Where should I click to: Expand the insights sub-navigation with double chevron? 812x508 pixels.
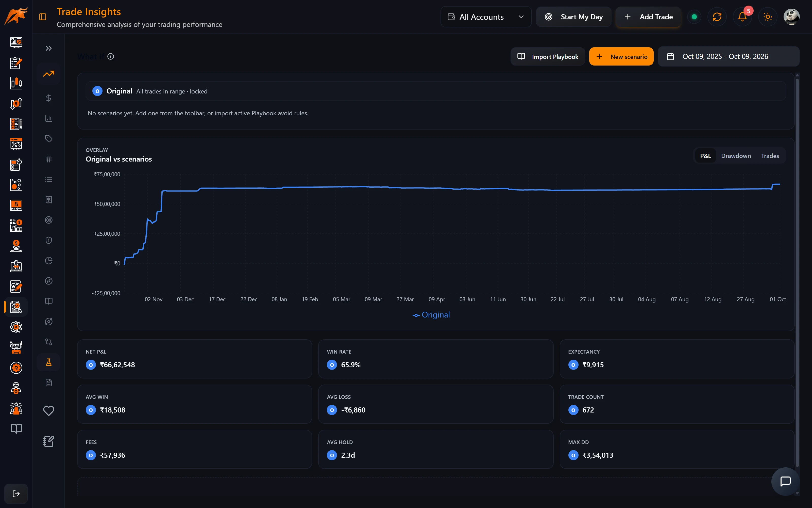(49, 48)
